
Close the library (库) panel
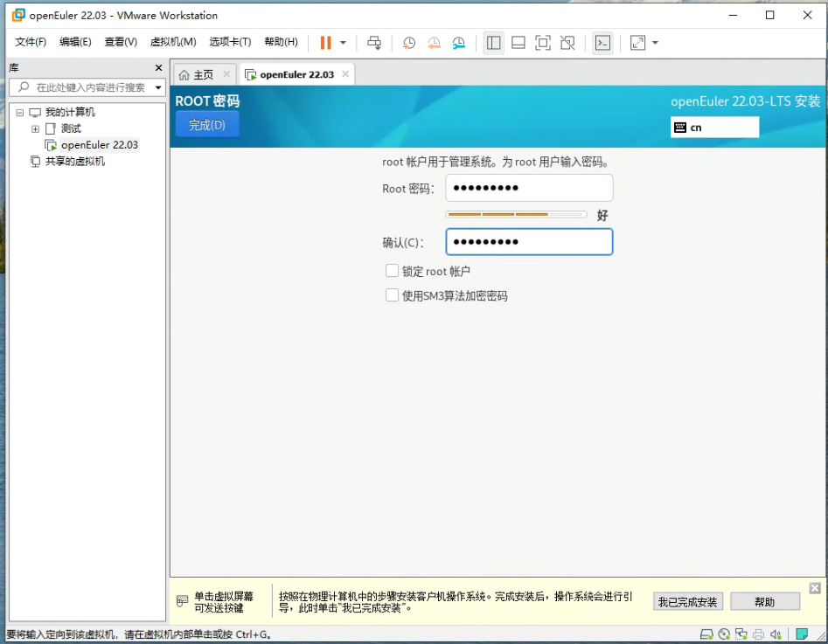[158, 67]
